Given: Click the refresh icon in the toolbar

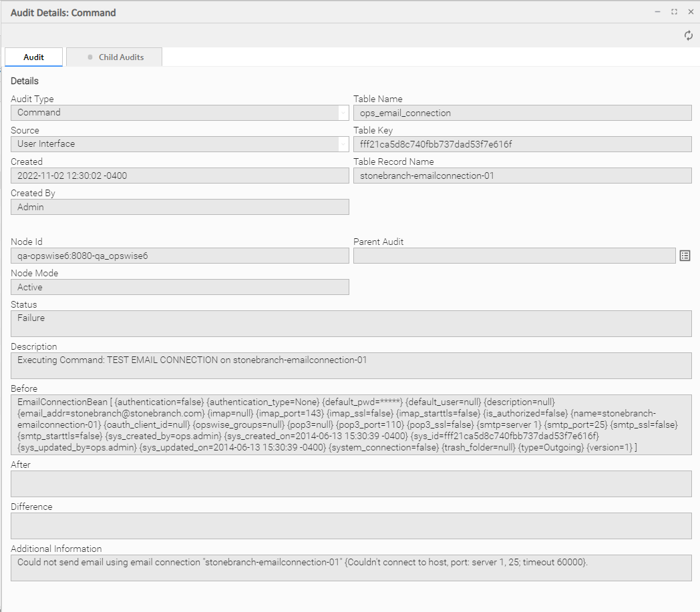Looking at the screenshot, I should coord(688,35).
